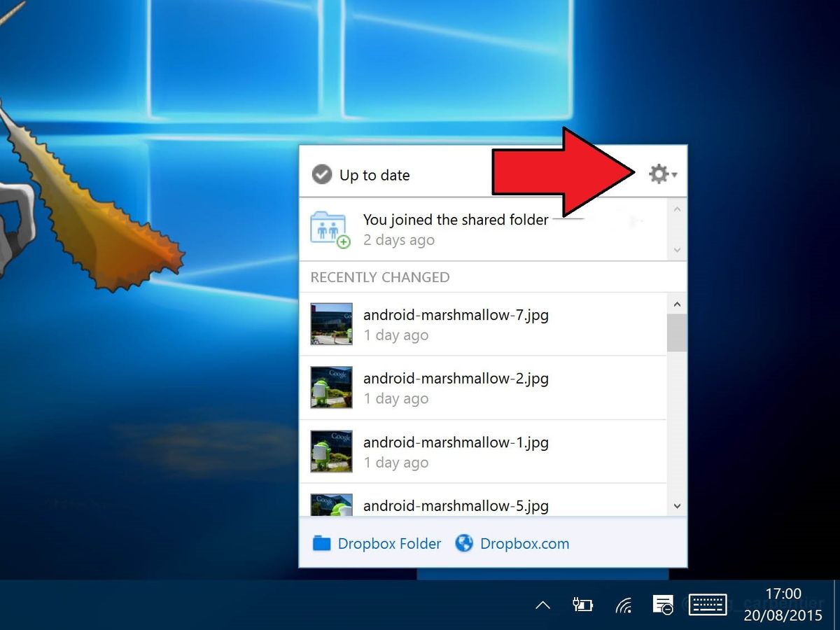Open the Dropbox Folder link

pos(389,543)
